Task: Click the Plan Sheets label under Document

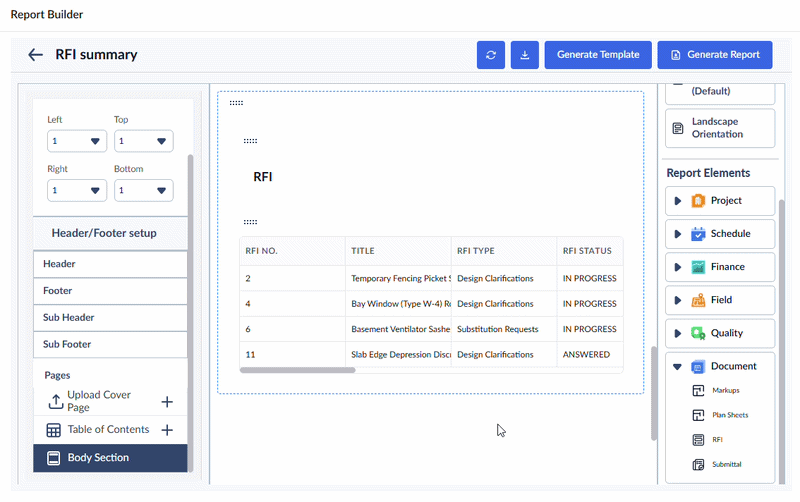Action: coord(730,415)
